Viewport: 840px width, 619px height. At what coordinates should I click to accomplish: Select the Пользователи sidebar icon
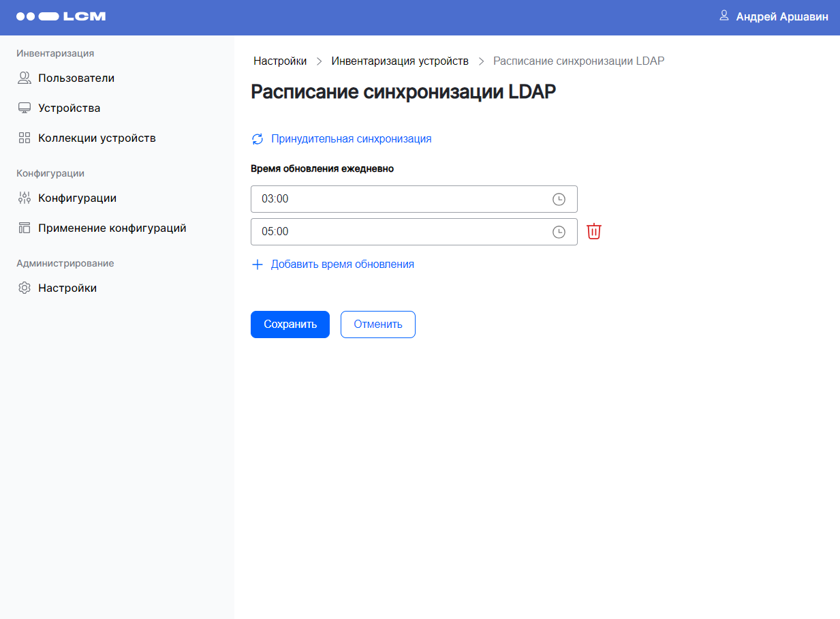coord(24,78)
